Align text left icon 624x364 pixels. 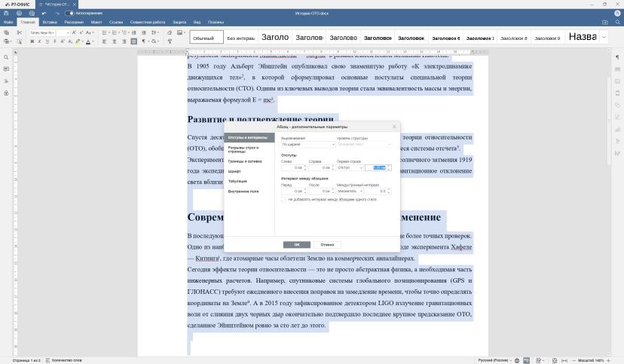[x=104, y=41]
